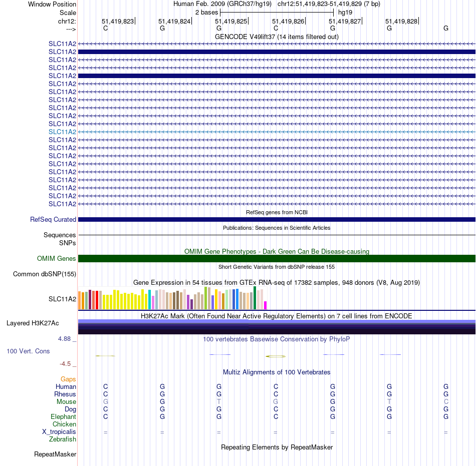
Task: Click the 100 Vert. Cons label
Action: pos(28,351)
